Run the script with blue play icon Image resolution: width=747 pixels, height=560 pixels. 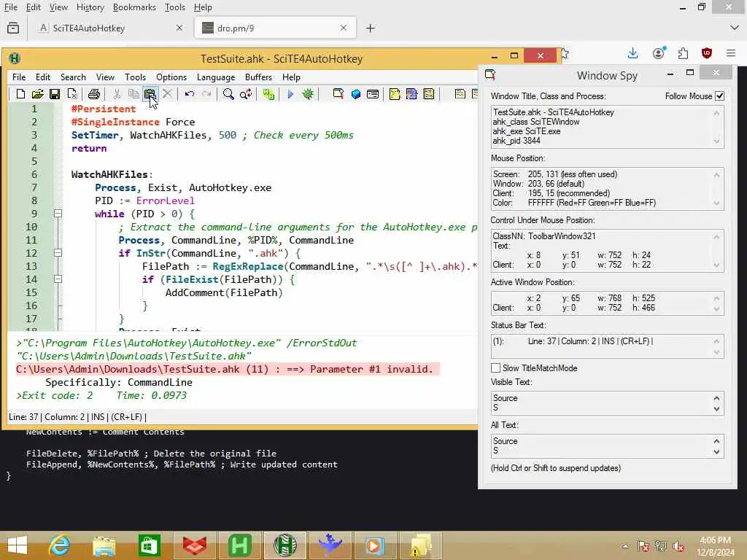[290, 94]
